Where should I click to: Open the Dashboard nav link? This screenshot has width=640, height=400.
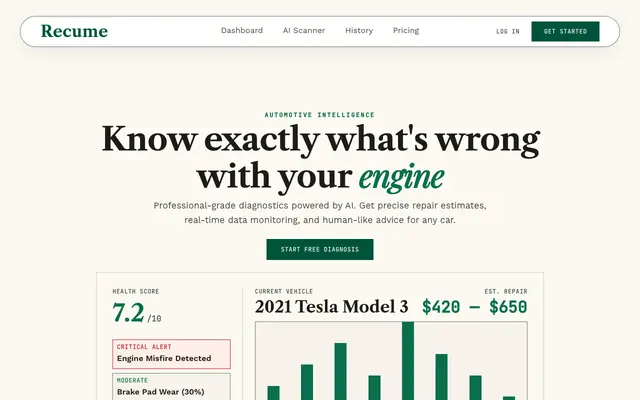click(242, 31)
